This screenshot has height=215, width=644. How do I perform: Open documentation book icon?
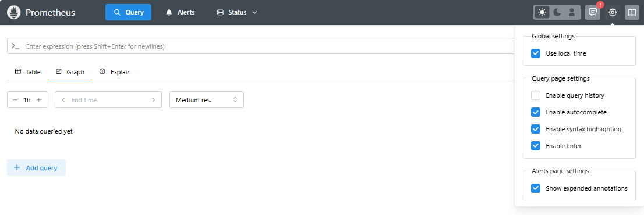coord(632,12)
